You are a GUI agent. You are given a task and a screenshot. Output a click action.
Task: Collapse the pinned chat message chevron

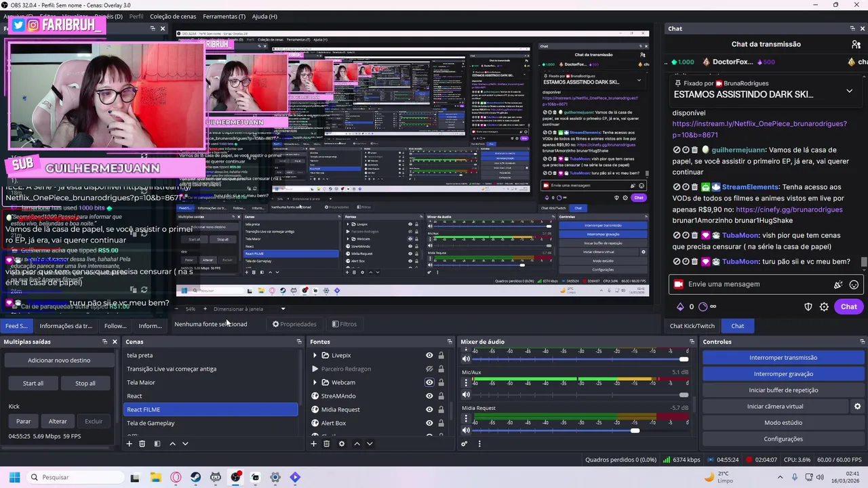(849, 91)
